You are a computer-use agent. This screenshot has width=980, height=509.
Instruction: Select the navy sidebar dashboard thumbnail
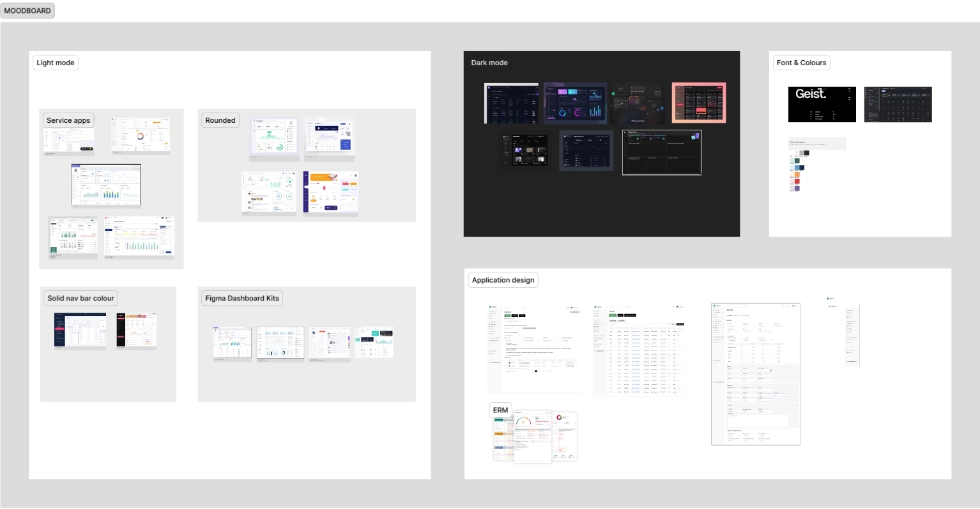point(80,331)
